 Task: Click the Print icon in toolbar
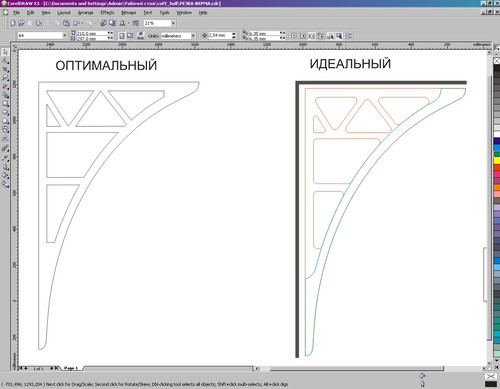(39, 23)
